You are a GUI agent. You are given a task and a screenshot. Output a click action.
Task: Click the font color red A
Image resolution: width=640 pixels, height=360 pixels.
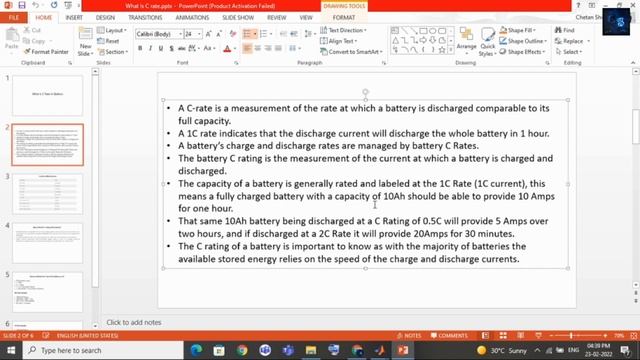(x=227, y=49)
